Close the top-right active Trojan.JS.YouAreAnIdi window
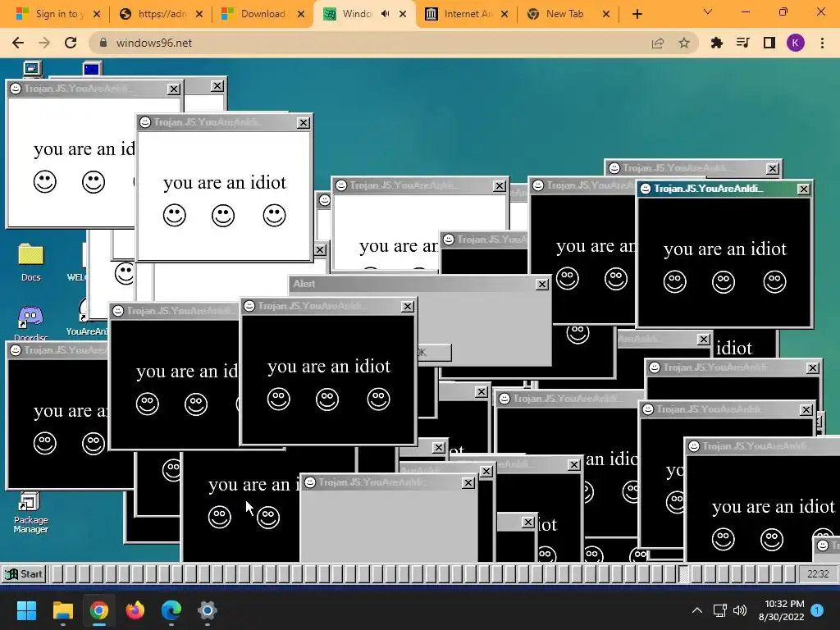840x630 pixels. point(804,189)
